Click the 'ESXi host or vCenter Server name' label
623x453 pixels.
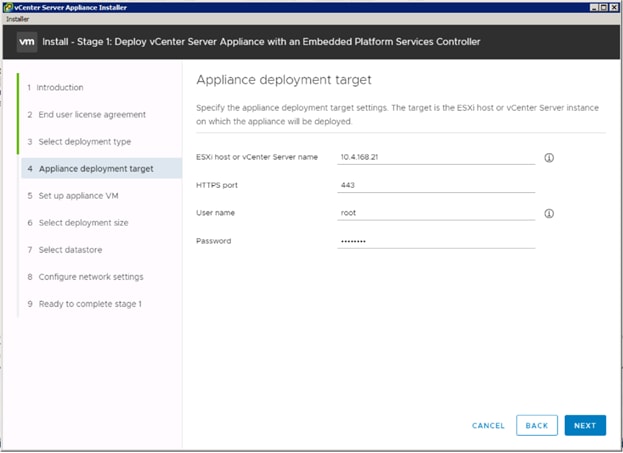coord(257,157)
